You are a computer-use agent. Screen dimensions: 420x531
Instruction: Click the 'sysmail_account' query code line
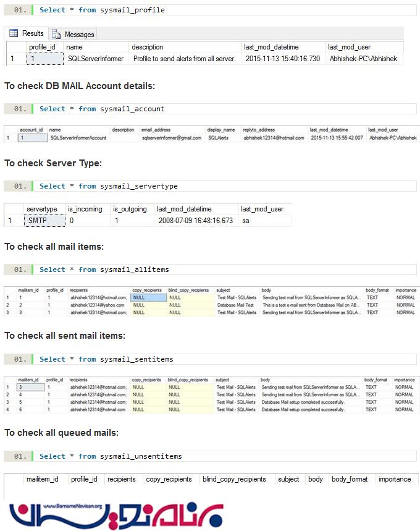click(210, 109)
